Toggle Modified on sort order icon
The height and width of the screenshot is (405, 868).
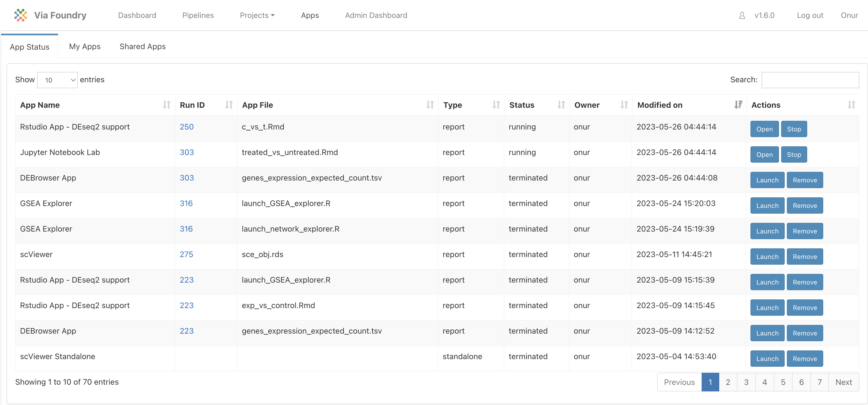coord(738,105)
